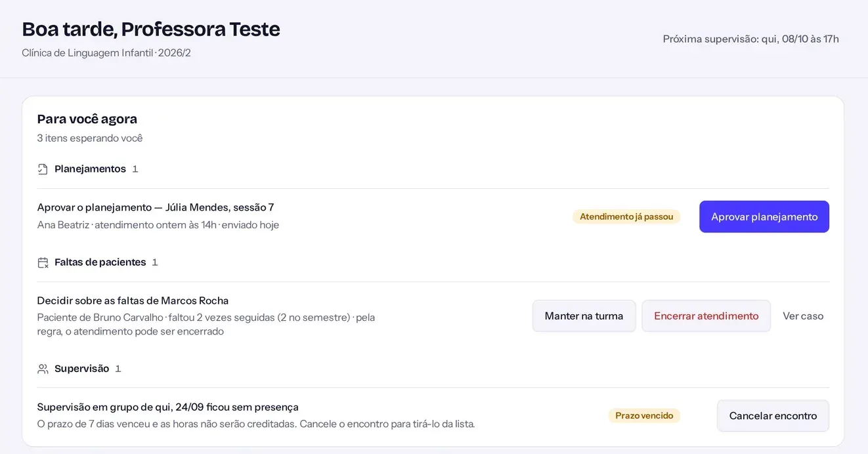
Task: Click the Aprovar planejamento button
Action: coord(764,217)
